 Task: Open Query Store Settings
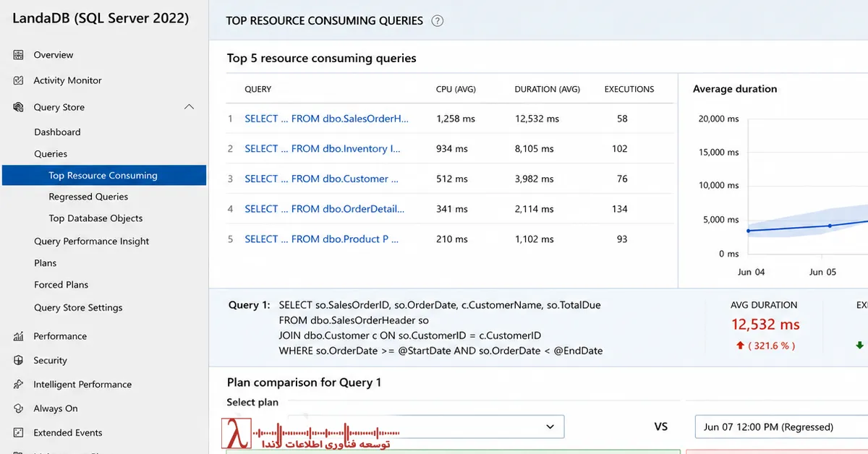point(78,307)
